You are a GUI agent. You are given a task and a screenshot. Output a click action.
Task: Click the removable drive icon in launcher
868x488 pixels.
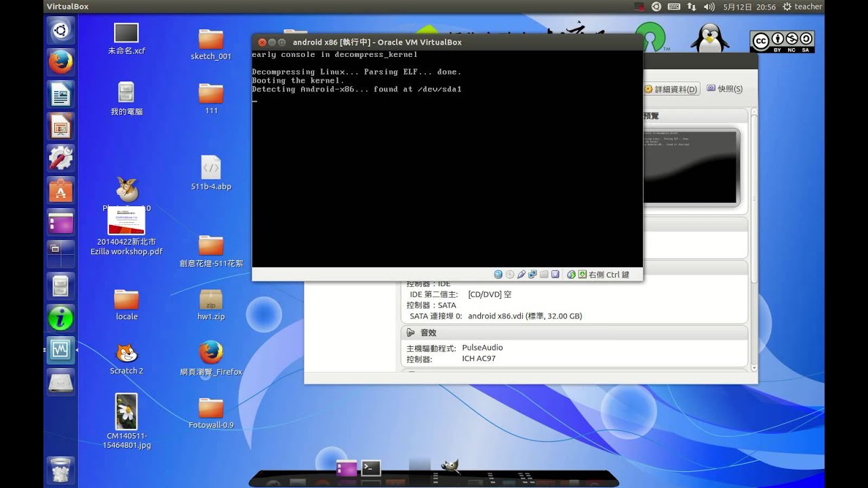[60, 381]
